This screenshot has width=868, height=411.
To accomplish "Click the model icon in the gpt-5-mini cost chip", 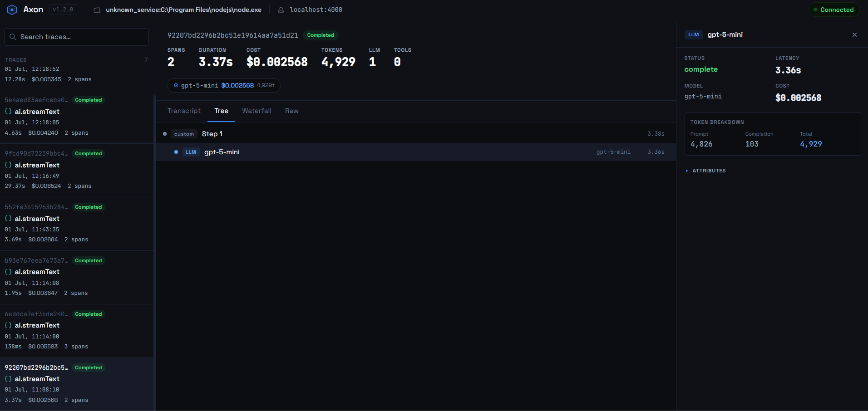I will pyautogui.click(x=176, y=85).
